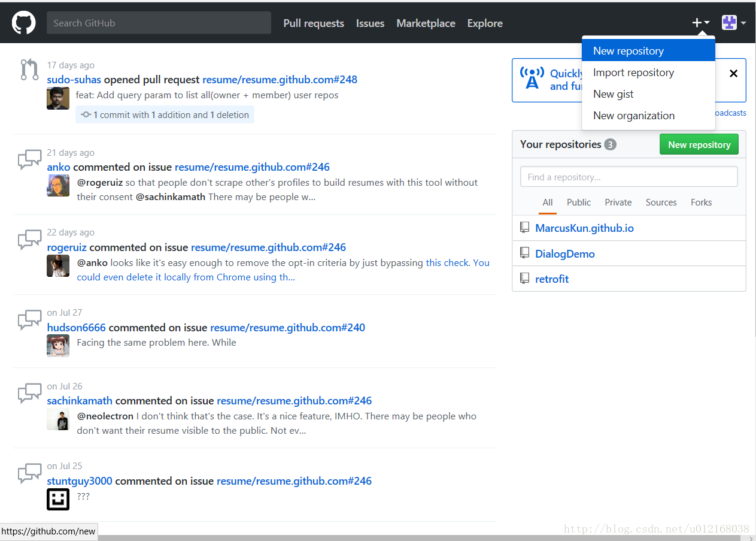Open the DialogDemo repository link

(565, 254)
